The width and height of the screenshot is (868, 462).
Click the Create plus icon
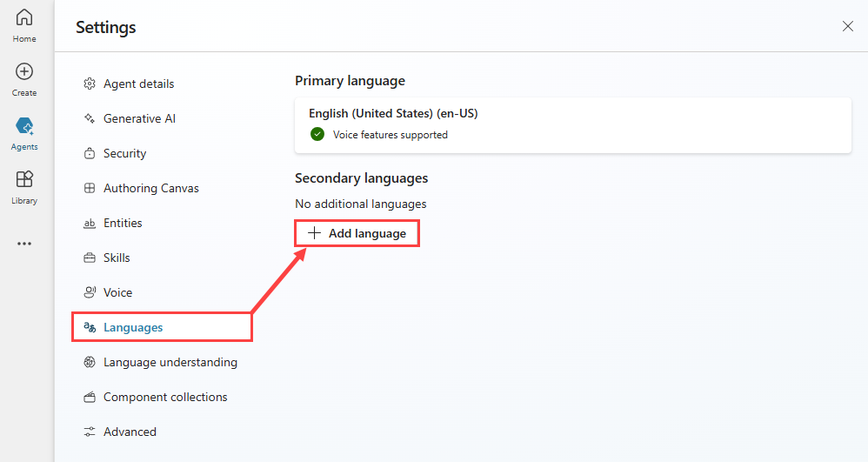pos(24,71)
